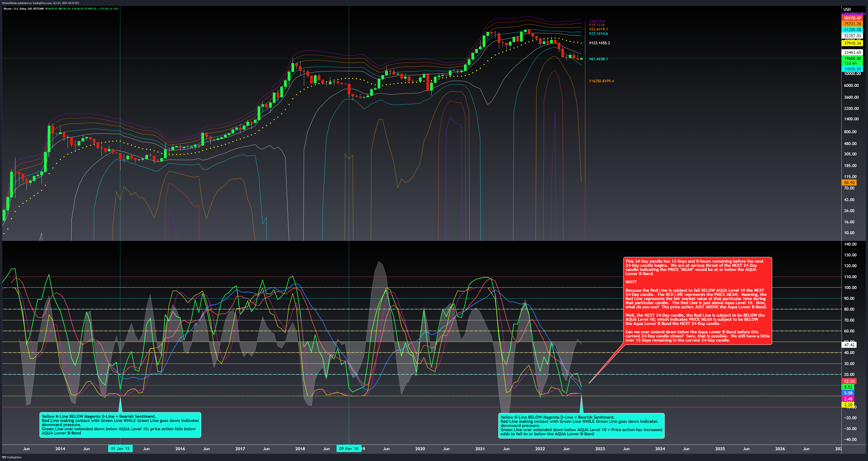
Task: Click 2026 on the time axis
Action: pos(780,449)
